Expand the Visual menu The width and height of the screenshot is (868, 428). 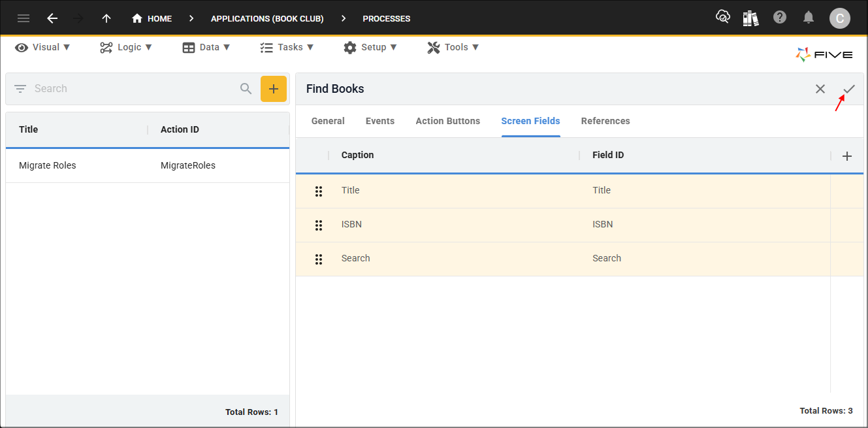click(42, 47)
